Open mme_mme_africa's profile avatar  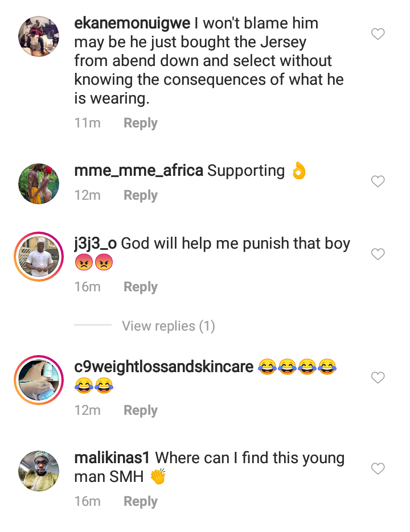pyautogui.click(x=39, y=184)
